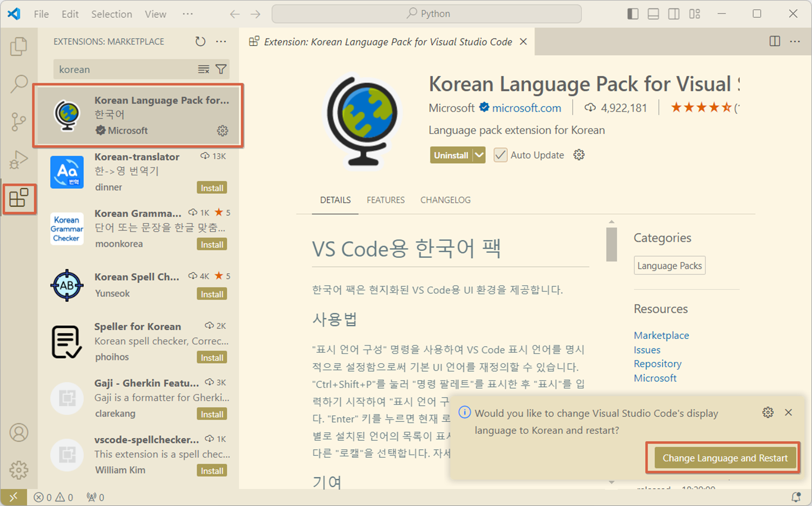This screenshot has width=812, height=506.
Task: Click the details page vertical scrollbar thumb
Action: coord(612,244)
